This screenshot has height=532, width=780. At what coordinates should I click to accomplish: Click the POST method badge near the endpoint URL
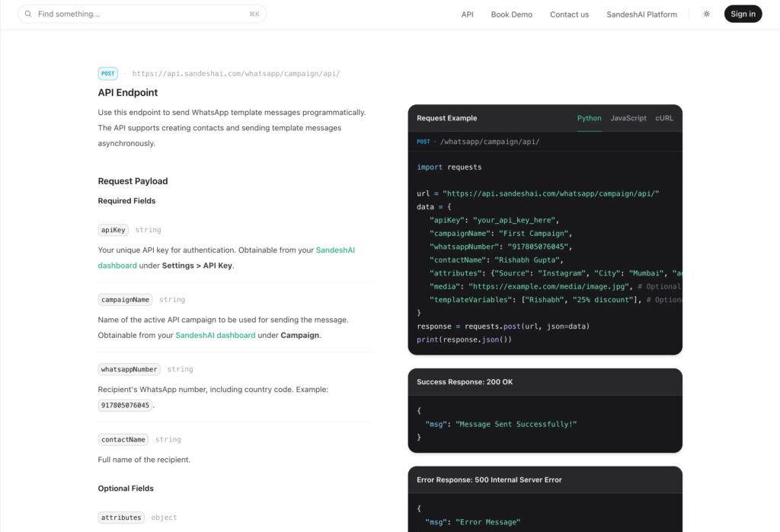pos(108,74)
